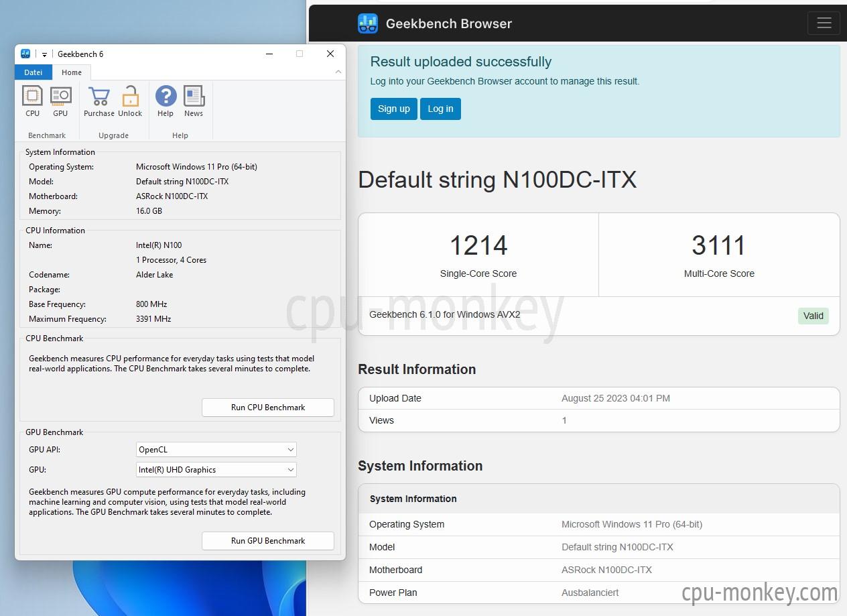
Task: Click the Geekbench 6.1.0 for Windows AVX2 text
Action: click(x=445, y=314)
